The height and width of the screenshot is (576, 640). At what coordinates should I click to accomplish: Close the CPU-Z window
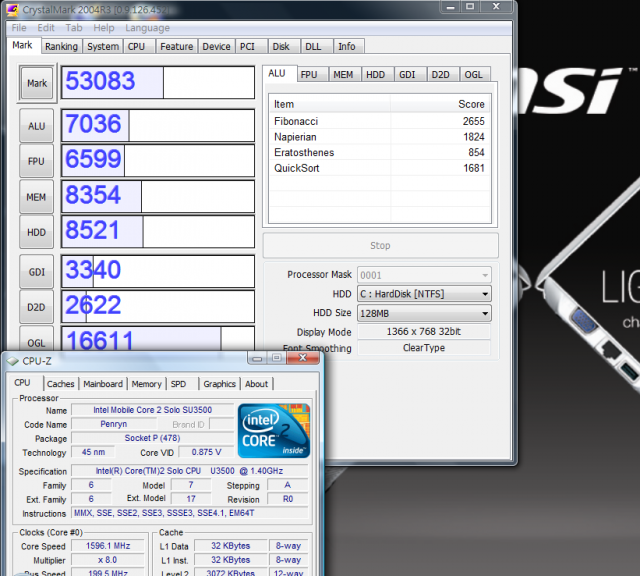302,358
